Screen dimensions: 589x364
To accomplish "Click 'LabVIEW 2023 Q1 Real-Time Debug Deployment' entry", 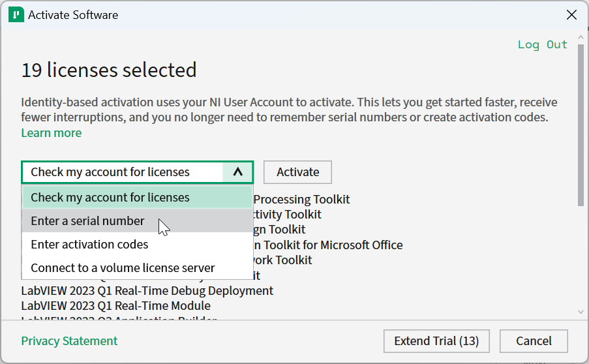I will (147, 291).
